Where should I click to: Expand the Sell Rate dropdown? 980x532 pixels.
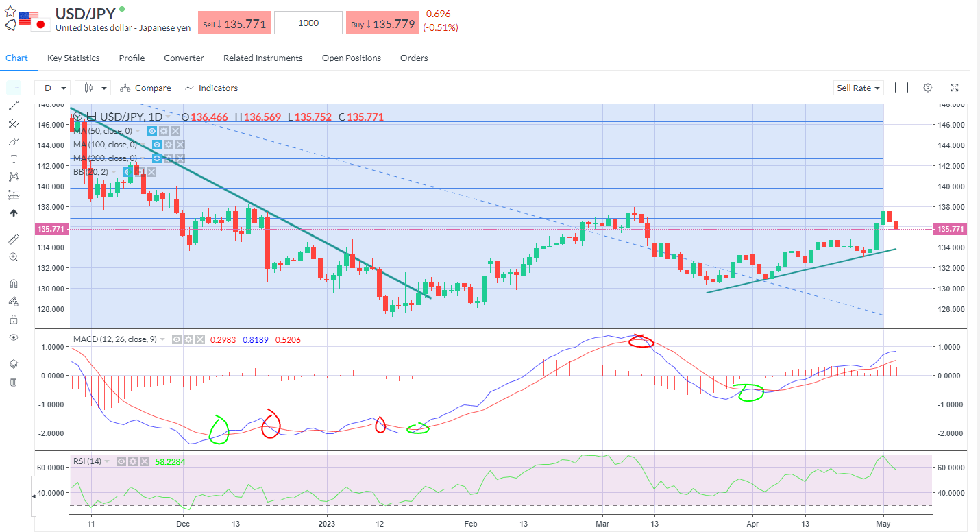(x=858, y=88)
